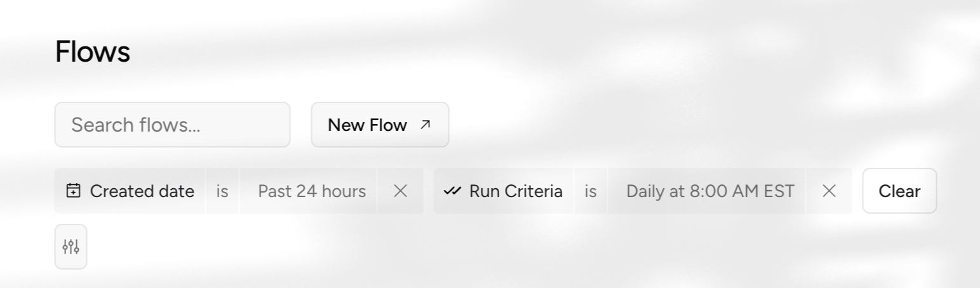Change the Run Criteria filter field
The image size is (980, 288).
point(504,191)
